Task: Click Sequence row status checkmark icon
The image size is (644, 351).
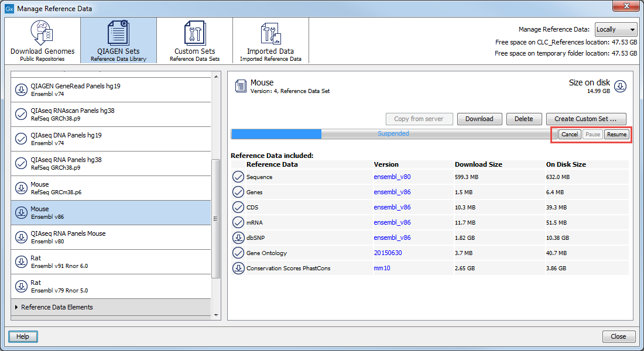Action: pyautogui.click(x=238, y=177)
